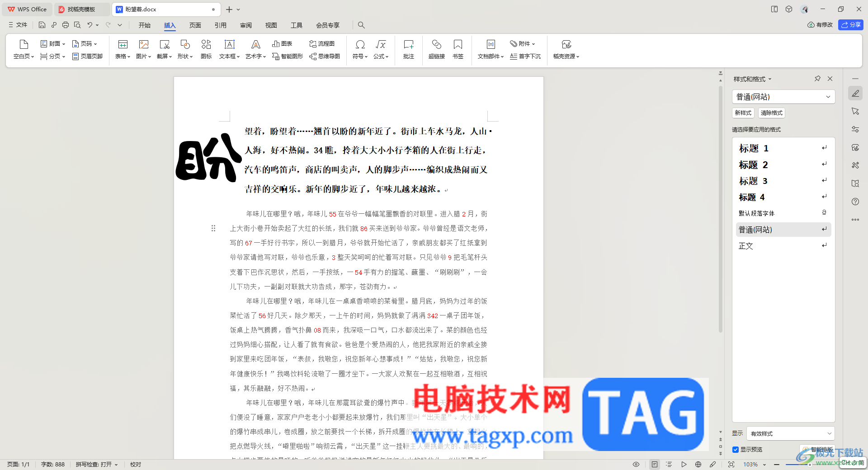
Task: Click the zoom out minus button
Action: pos(776,464)
